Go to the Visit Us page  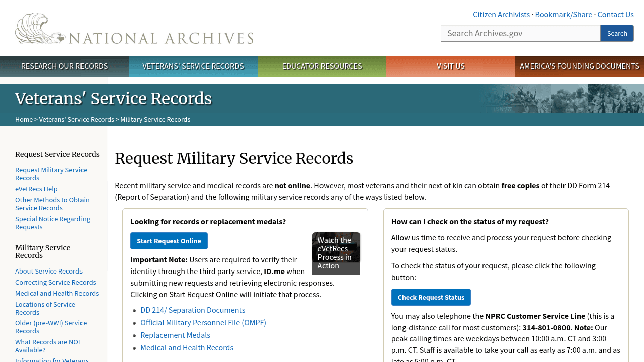(x=451, y=66)
